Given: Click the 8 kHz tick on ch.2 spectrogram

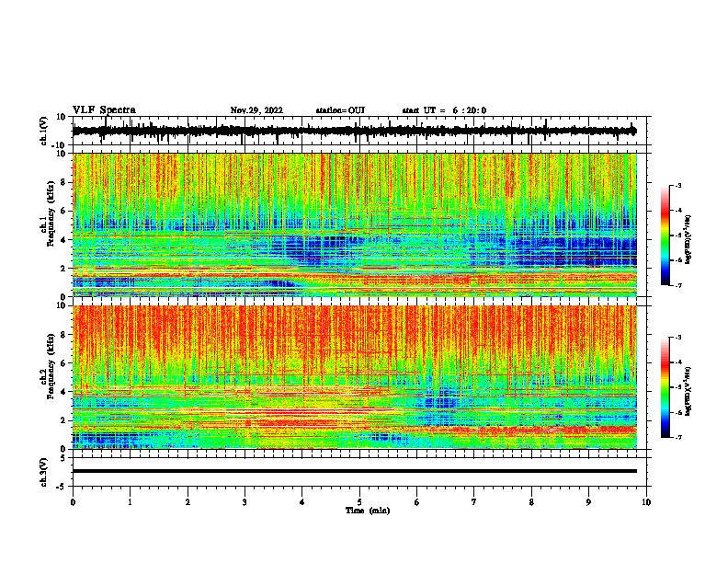Looking at the screenshot, I should [64, 335].
